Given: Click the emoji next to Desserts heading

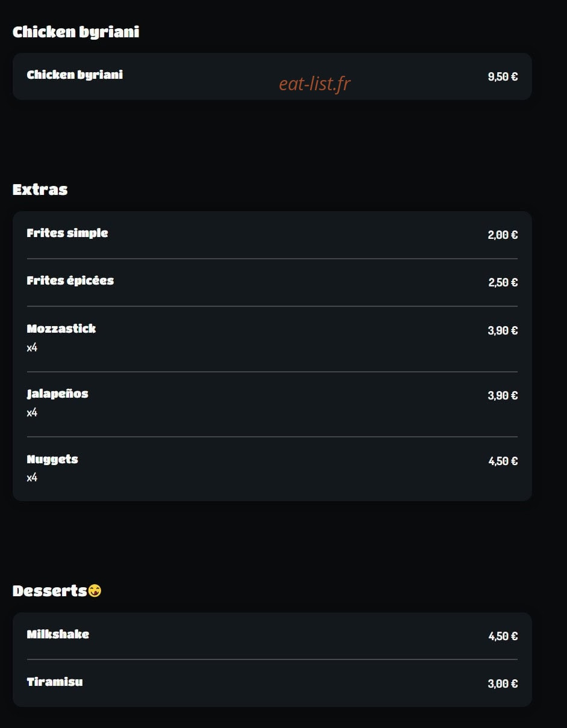Looking at the screenshot, I should click(x=94, y=591).
